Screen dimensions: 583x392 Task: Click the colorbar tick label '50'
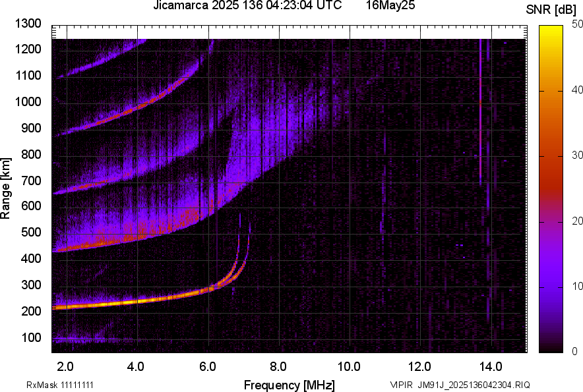click(577, 24)
